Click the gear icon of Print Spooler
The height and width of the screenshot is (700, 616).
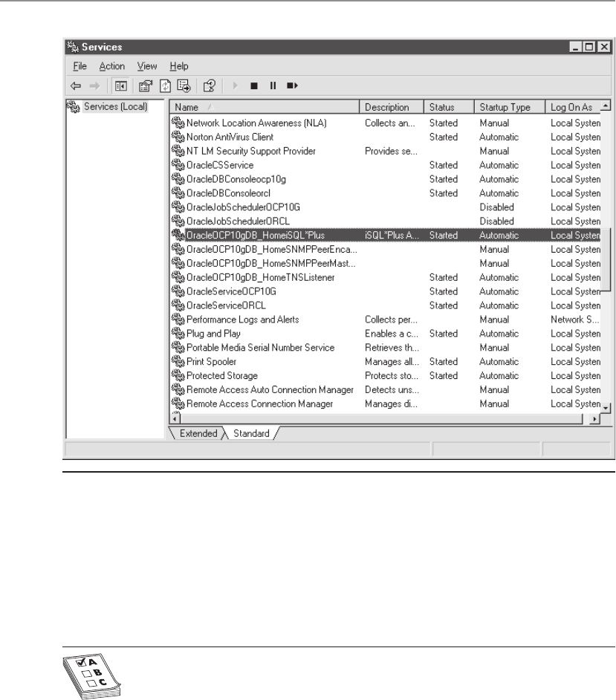point(178,362)
